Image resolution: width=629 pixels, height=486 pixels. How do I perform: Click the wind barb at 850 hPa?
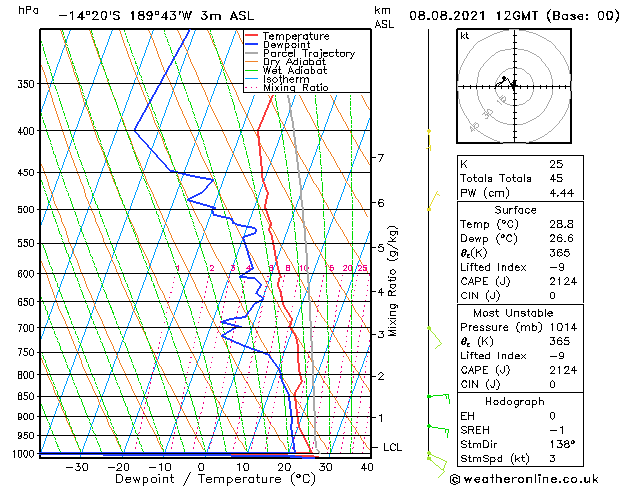click(439, 398)
